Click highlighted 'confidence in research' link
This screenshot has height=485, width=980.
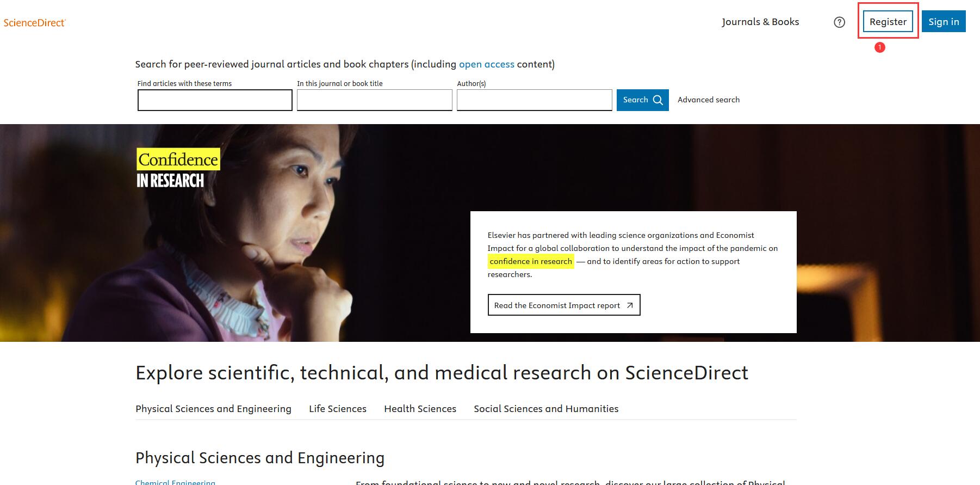530,261
